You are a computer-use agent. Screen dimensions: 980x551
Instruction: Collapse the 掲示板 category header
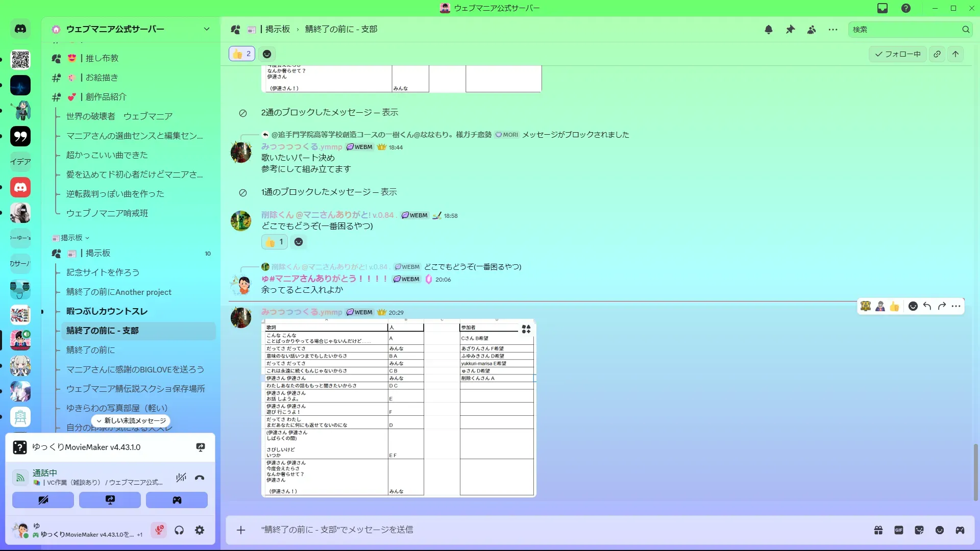tap(71, 238)
